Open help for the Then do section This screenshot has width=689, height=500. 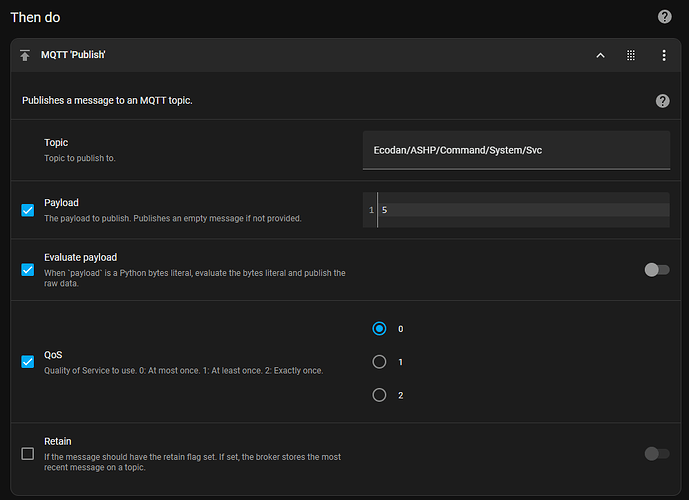[664, 17]
